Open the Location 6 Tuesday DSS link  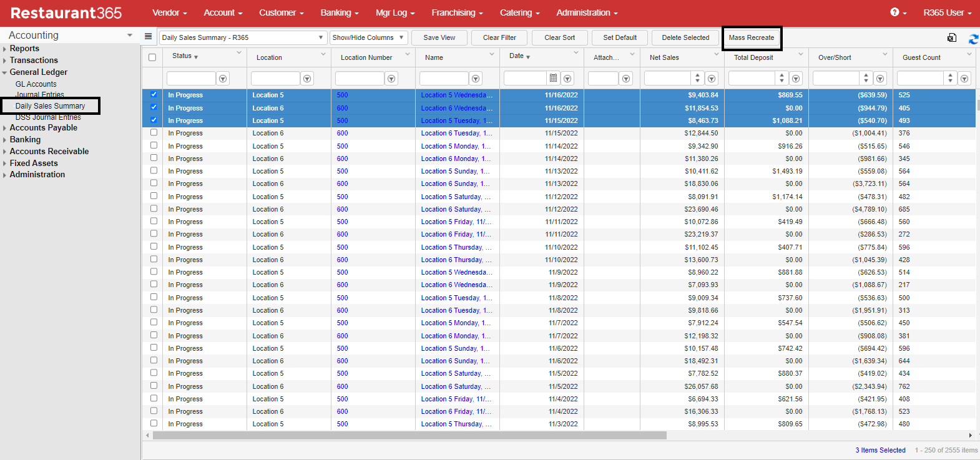coord(456,133)
